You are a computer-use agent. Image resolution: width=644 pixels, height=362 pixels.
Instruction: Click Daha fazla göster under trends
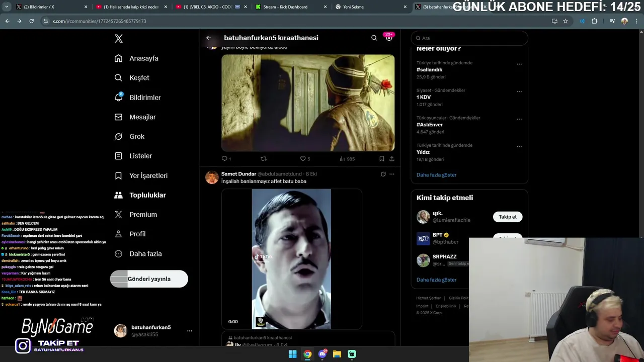(436, 175)
